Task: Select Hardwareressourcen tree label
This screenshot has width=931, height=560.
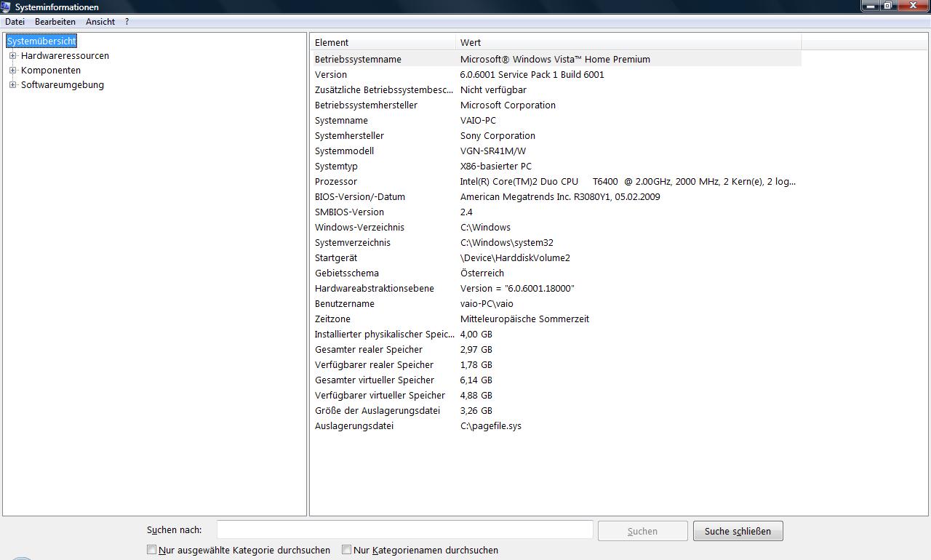Action: pyautogui.click(x=65, y=56)
